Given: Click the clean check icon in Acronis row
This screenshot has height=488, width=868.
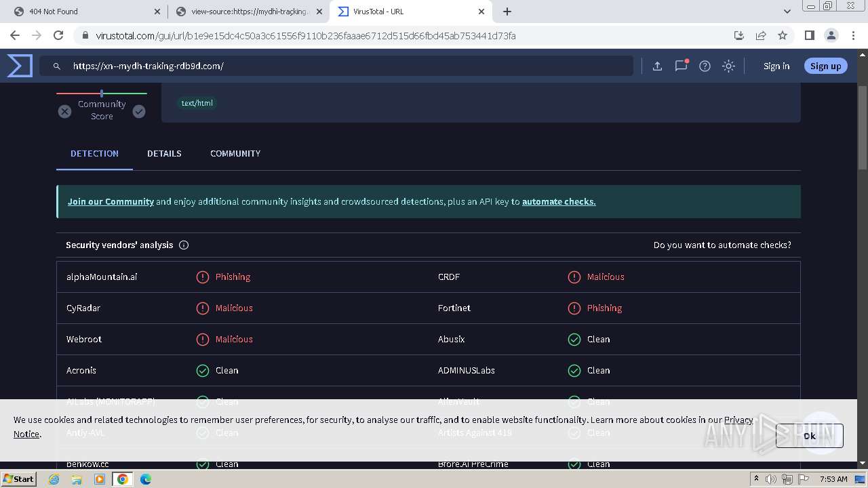Looking at the screenshot, I should tap(203, 370).
